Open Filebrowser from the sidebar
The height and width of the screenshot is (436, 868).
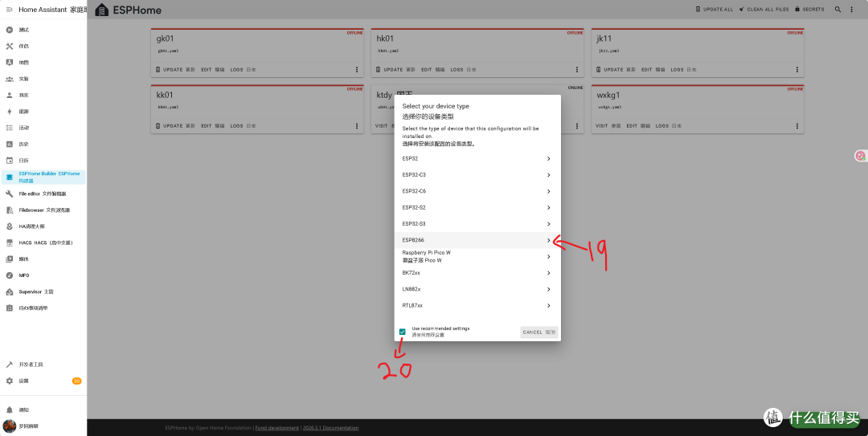[x=43, y=210]
